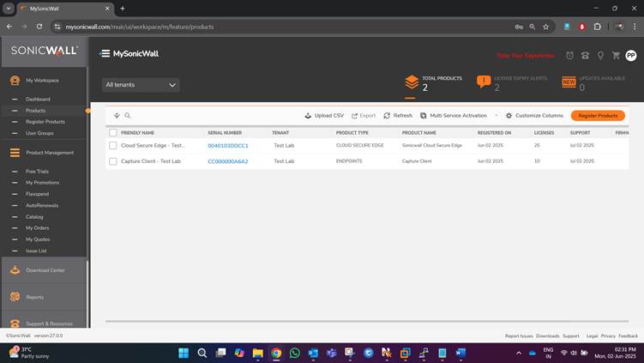
Task: Sort by Friendly Name column header
Action: 137,133
